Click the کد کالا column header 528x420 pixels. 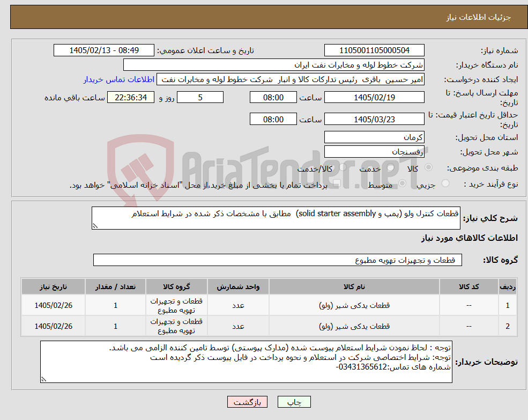(x=468, y=286)
